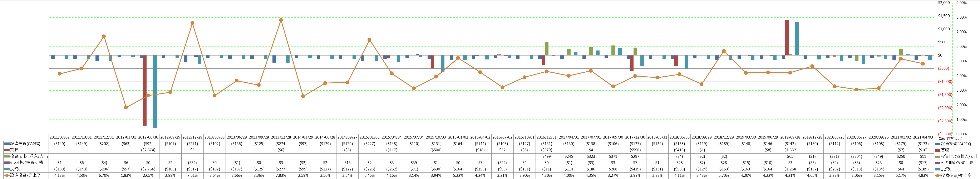
Task: Click the 6.70% ratio cell
Action: click(104, 176)
